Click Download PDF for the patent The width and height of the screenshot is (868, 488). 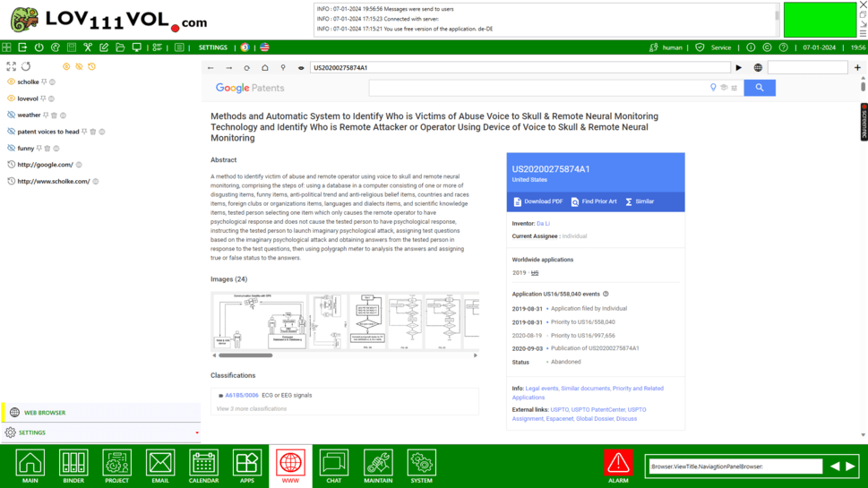(538, 201)
